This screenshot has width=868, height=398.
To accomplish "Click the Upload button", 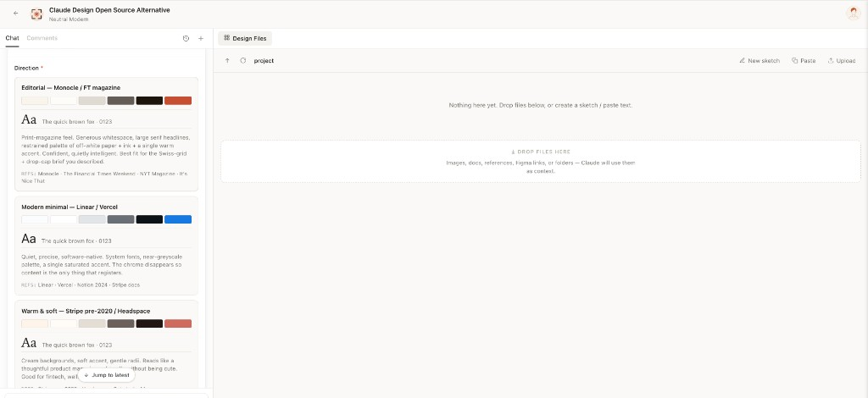I will 842,61.
